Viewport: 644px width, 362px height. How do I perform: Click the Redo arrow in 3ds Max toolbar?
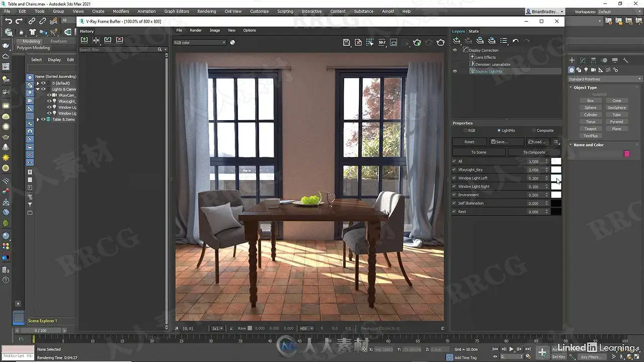(x=19, y=21)
